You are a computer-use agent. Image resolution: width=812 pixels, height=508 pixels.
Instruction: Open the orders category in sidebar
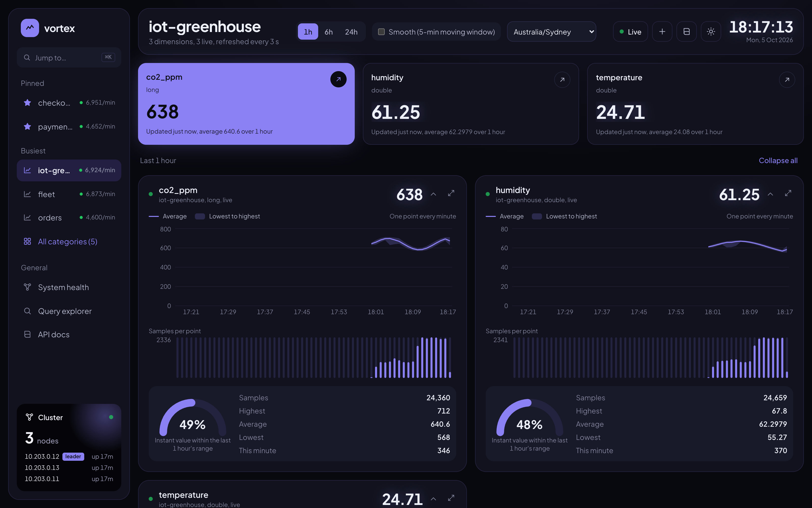coord(69,218)
